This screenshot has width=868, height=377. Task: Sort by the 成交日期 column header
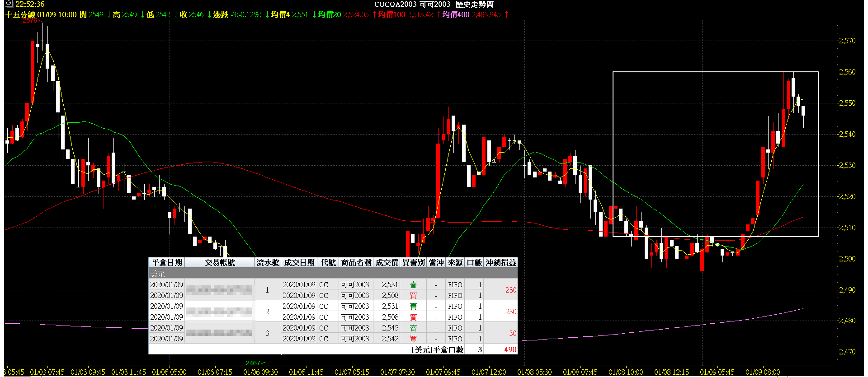pyautogui.click(x=299, y=262)
